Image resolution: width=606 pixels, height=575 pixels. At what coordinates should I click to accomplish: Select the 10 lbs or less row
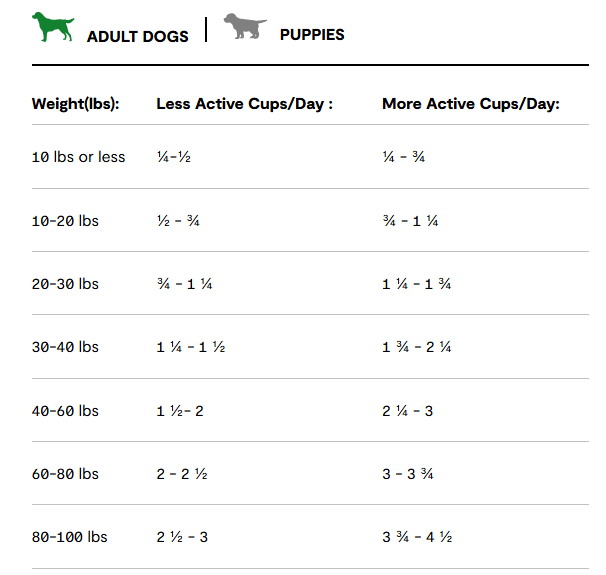[x=79, y=157]
